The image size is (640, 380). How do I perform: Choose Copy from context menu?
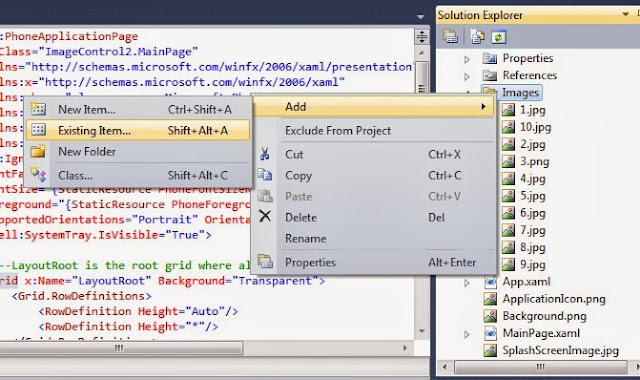pos(373,175)
